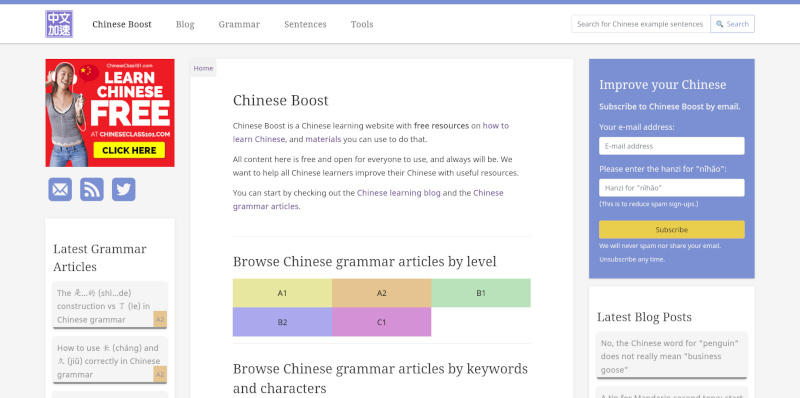Screen dimensions: 800x398
Task: Open the 是…的 construction vs 了 article
Action: [x=110, y=306]
